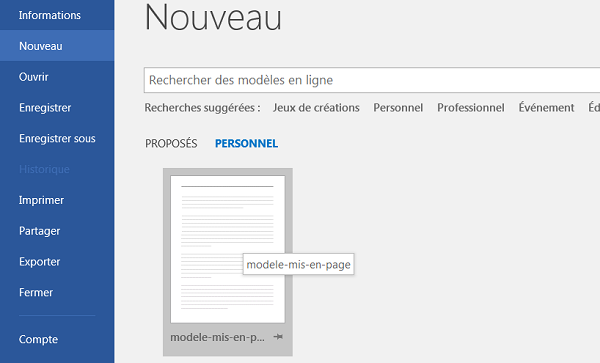Viewport: 600px width, 363px height.
Task: Select suggested search Professionnel
Action: point(471,108)
